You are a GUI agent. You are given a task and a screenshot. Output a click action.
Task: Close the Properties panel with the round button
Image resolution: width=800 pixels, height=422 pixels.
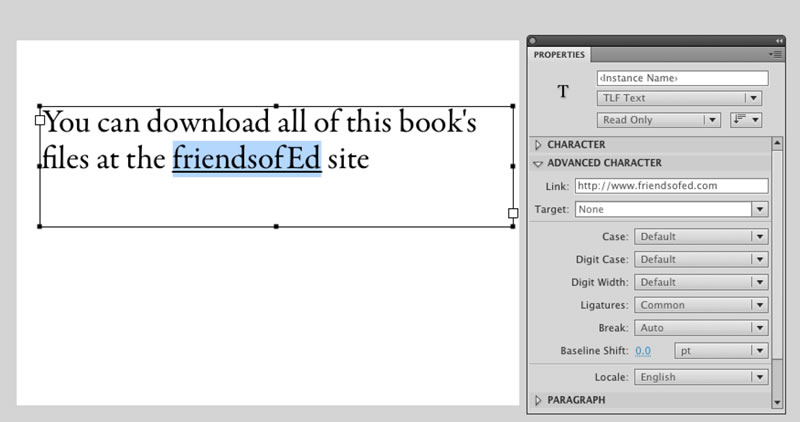(x=533, y=41)
